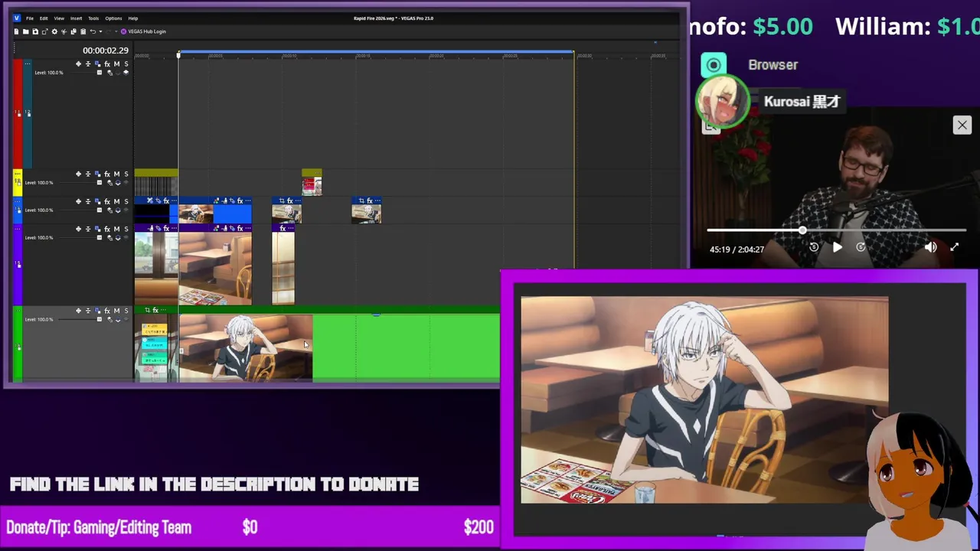This screenshot has height=551, width=980.
Task: Open the File menu
Action: point(30,18)
